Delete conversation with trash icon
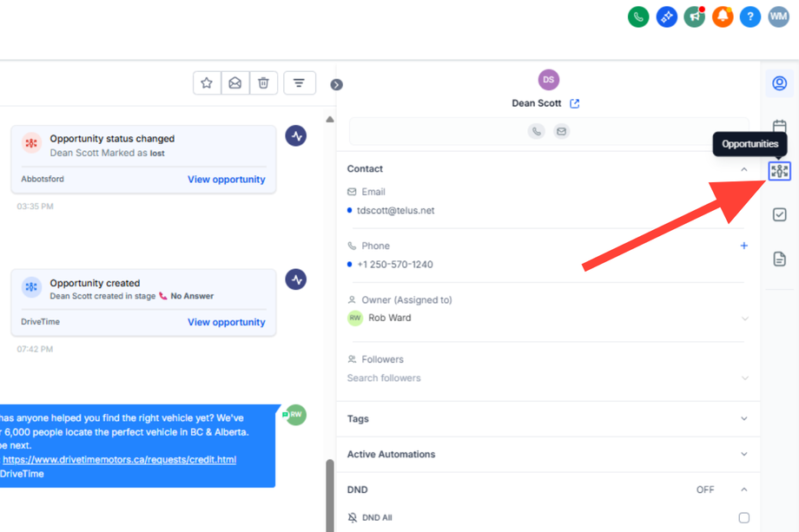The height and width of the screenshot is (532, 799). (x=263, y=83)
